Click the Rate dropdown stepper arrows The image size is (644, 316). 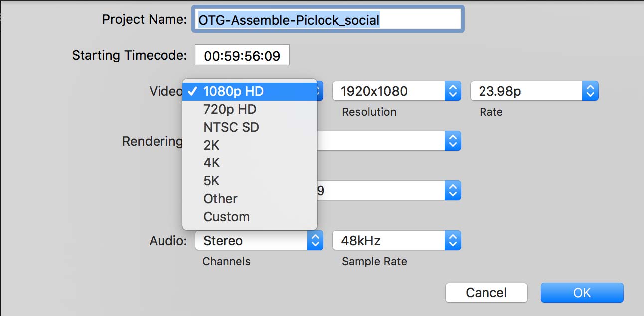click(590, 91)
